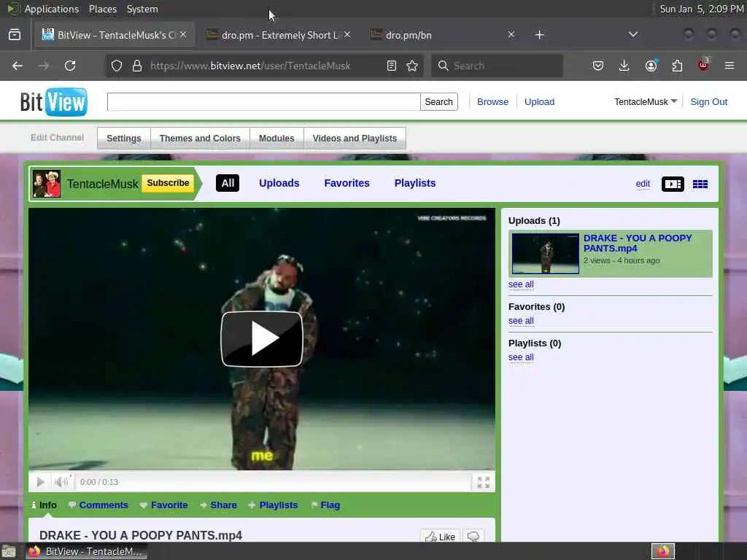Open the Modules tab
Viewport: 747px width, 560px height.
pos(276,138)
